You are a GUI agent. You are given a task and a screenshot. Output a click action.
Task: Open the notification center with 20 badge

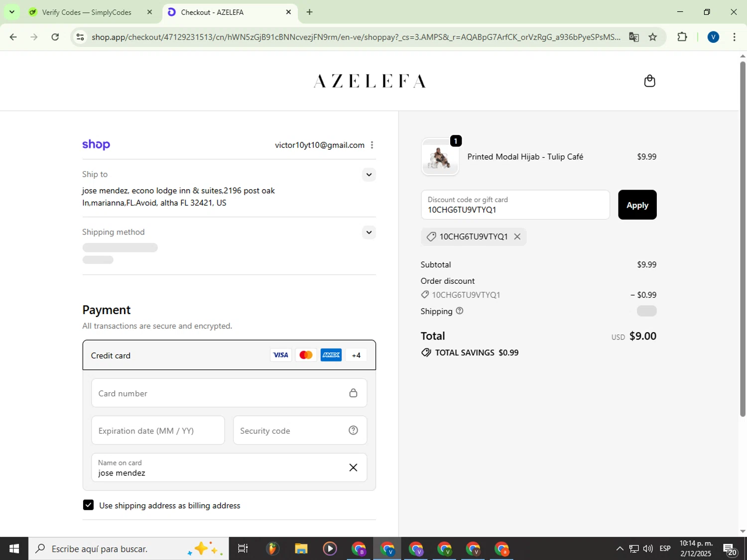point(731,549)
